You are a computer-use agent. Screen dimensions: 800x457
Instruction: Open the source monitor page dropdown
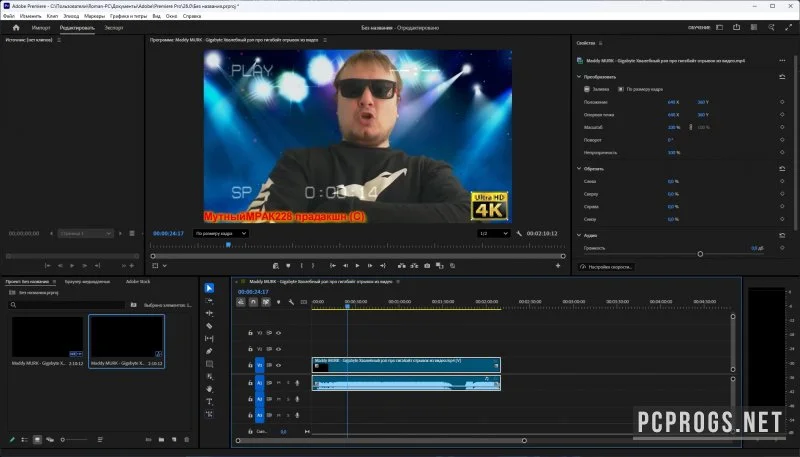tap(85, 233)
